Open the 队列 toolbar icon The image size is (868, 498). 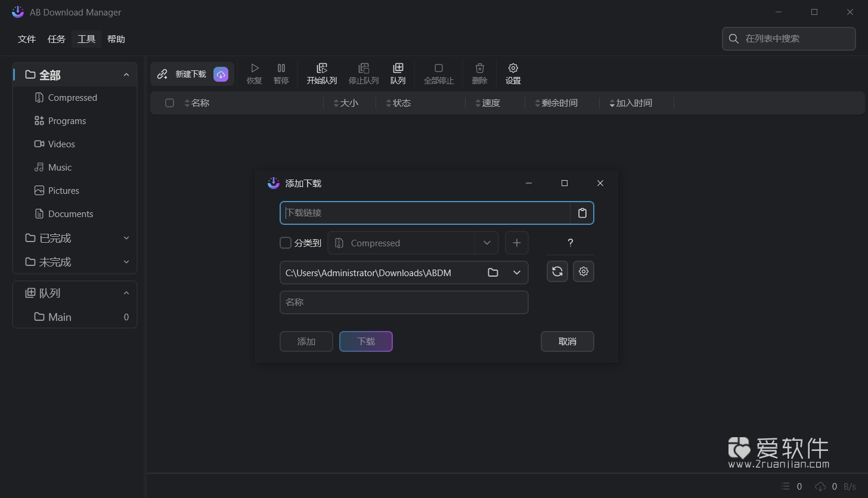(398, 68)
